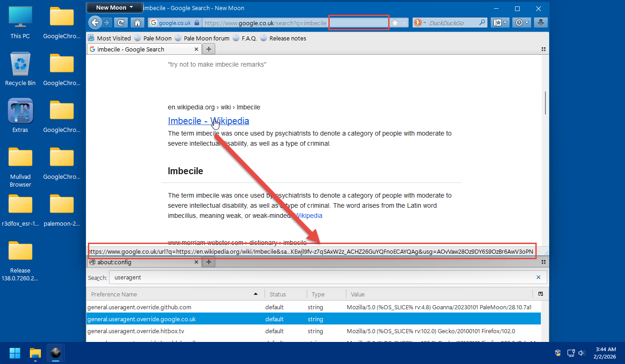This screenshot has height=364, width=625.
Task: Open the Imbecile - Wikipedia result link
Action: pos(208,121)
